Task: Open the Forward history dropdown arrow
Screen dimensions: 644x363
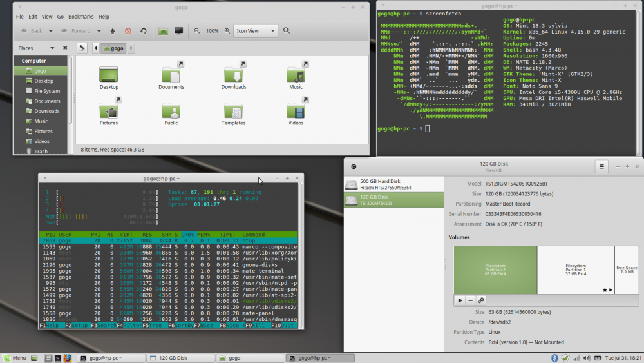Action: (x=99, y=31)
